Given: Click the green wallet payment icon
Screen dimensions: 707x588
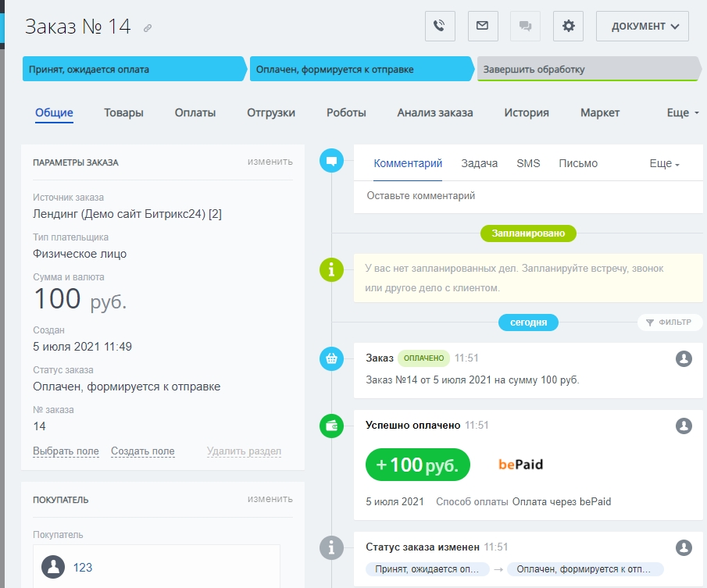Looking at the screenshot, I should [x=331, y=426].
